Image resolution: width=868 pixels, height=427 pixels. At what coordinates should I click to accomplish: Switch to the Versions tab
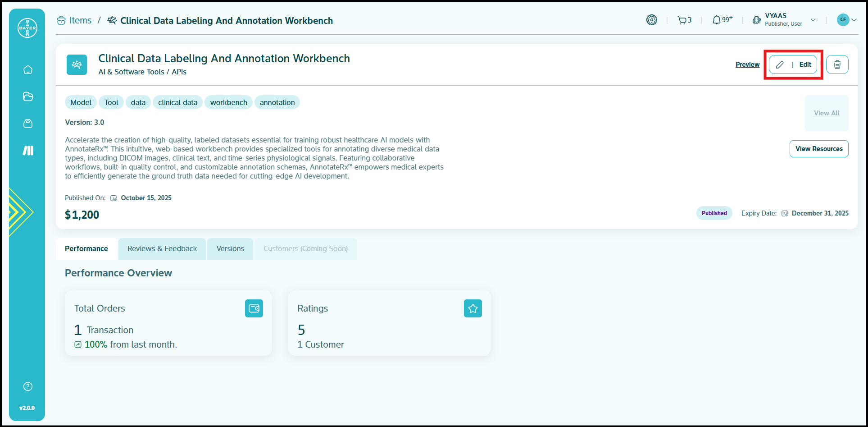point(230,249)
